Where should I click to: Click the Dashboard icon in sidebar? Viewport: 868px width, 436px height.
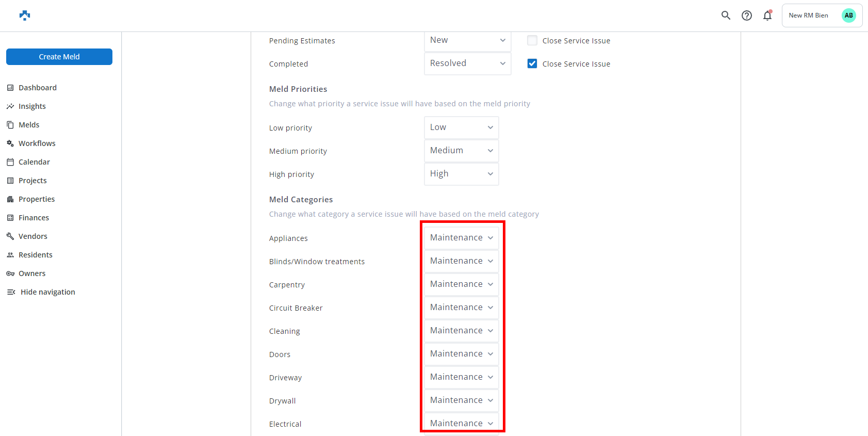coord(10,88)
